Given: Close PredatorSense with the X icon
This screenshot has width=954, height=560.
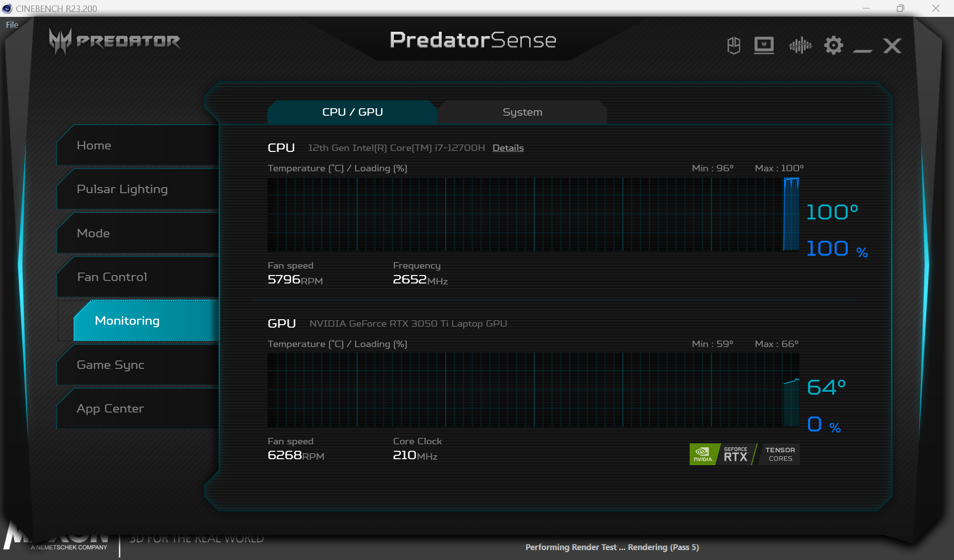Looking at the screenshot, I should (x=892, y=46).
